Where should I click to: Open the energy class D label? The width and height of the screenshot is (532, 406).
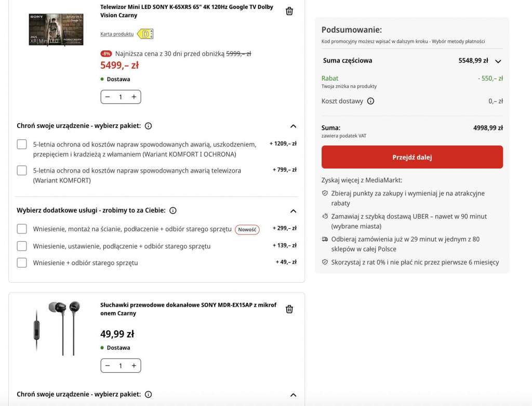coord(138,34)
